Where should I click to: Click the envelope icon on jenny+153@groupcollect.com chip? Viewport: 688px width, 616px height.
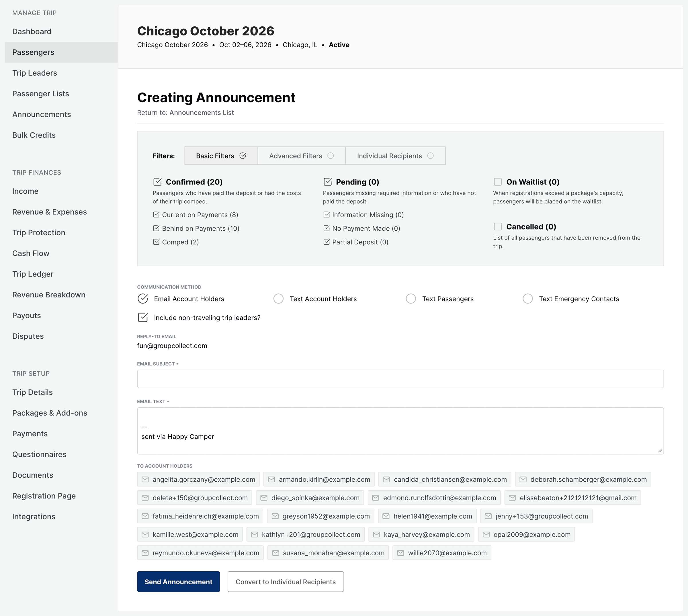tap(488, 516)
